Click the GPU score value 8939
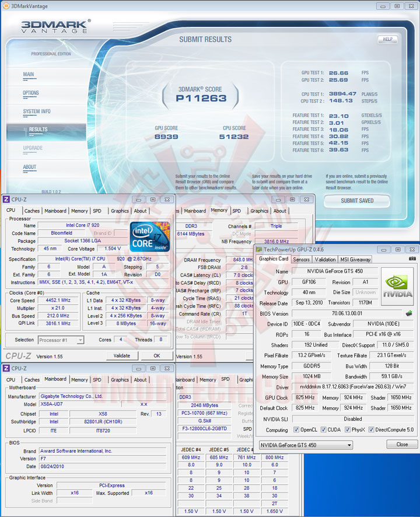 pyautogui.click(x=166, y=137)
